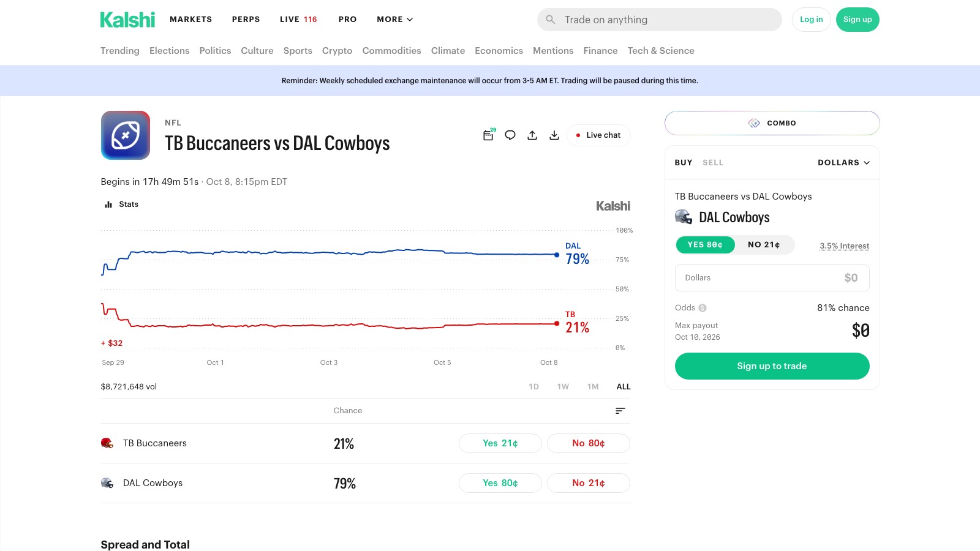
Task: Click the green Sign up button
Action: (x=858, y=20)
